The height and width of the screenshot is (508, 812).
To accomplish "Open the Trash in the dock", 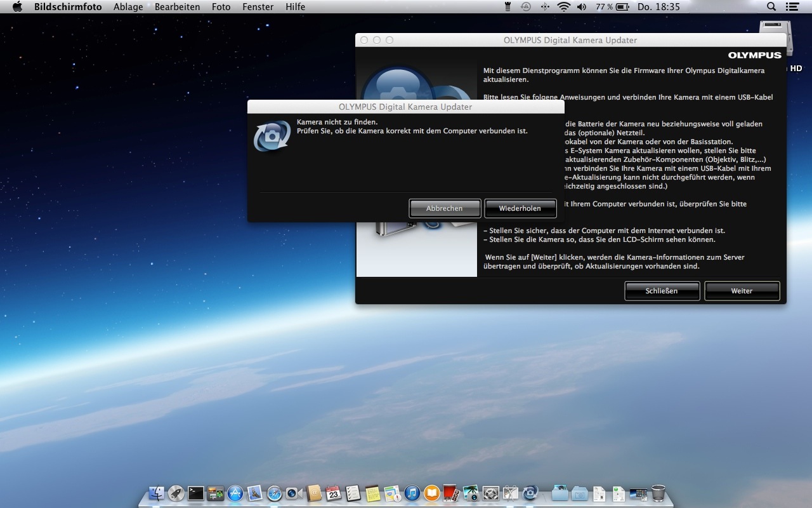I will [x=658, y=493].
